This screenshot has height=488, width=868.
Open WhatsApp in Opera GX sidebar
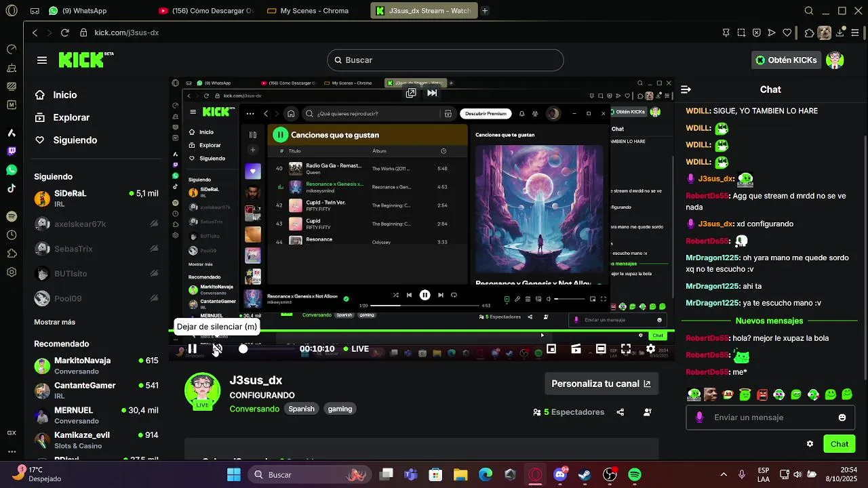[x=12, y=170]
